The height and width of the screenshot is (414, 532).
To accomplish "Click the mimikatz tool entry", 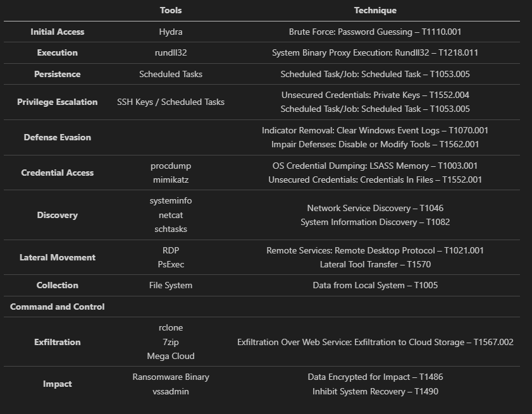I will coord(171,180).
